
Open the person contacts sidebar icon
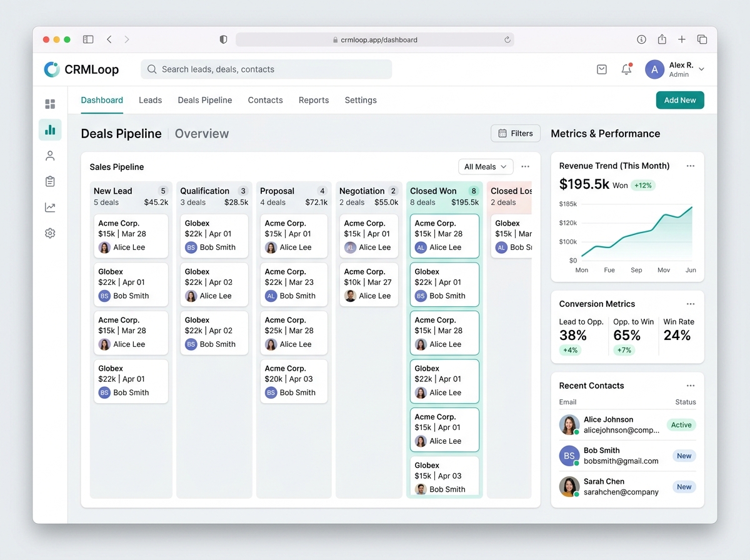(x=50, y=156)
